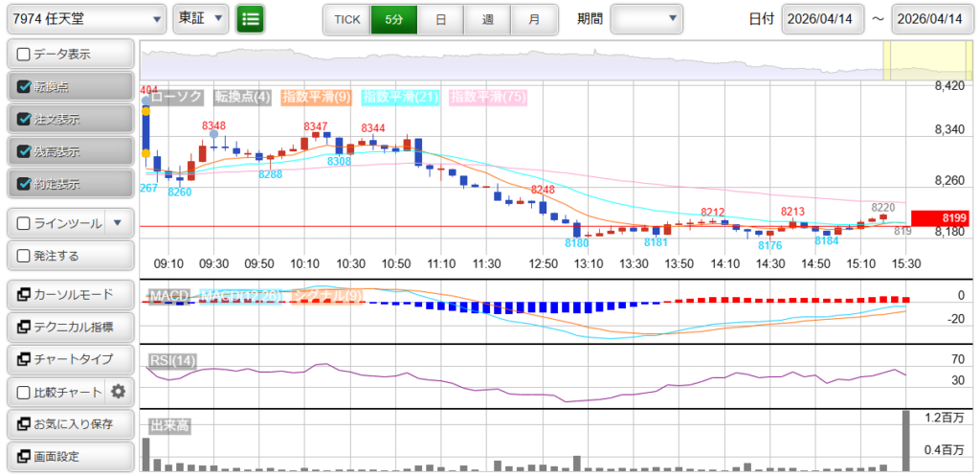Click the テクニカル指標 window icon
This screenshot has height=476, width=980.
tap(23, 327)
